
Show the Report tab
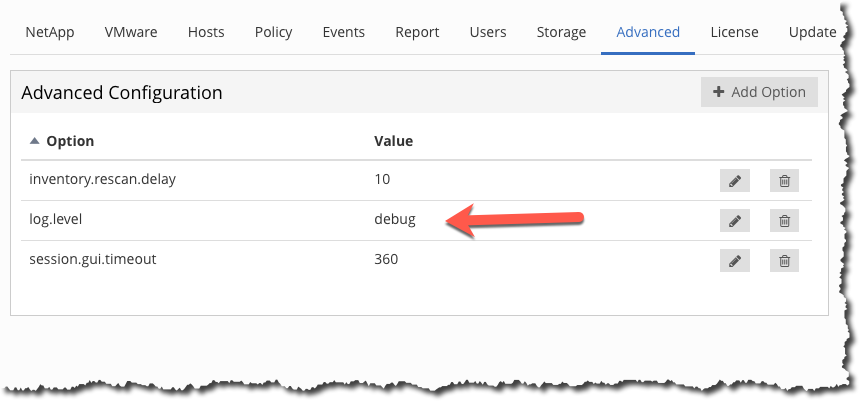417,32
